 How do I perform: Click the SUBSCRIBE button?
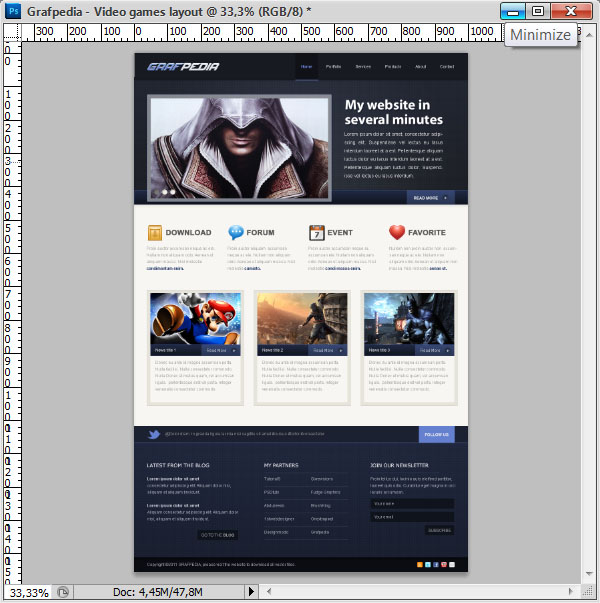pos(439,530)
